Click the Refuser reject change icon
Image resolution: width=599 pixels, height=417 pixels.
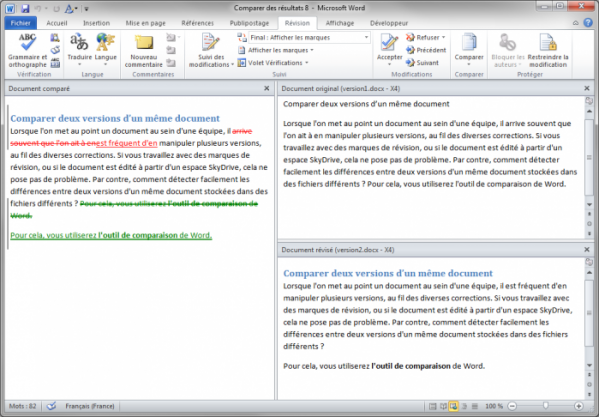410,37
